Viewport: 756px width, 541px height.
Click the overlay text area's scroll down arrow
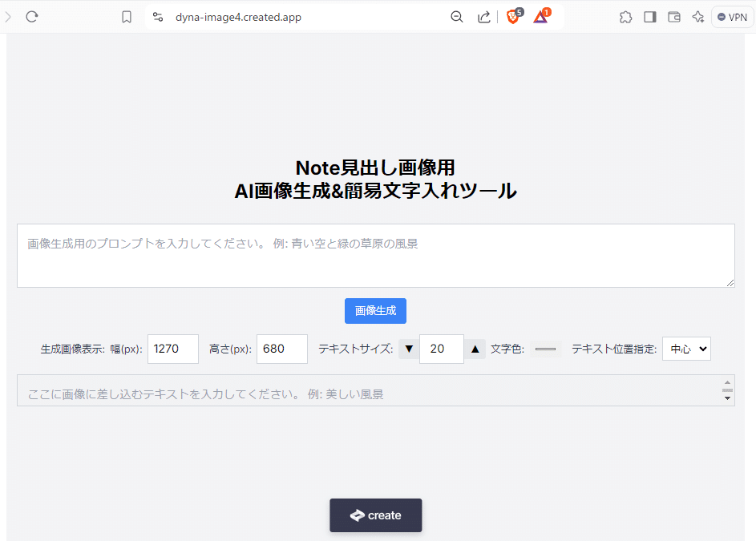728,398
